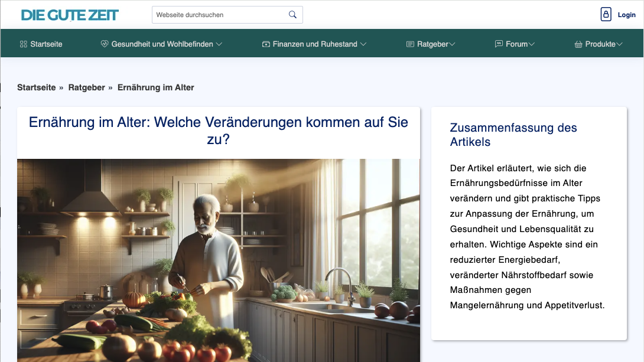Expand the Gesundheit und Wohlbefinden dropdown
Image resolution: width=644 pixels, height=362 pixels.
[x=218, y=43]
